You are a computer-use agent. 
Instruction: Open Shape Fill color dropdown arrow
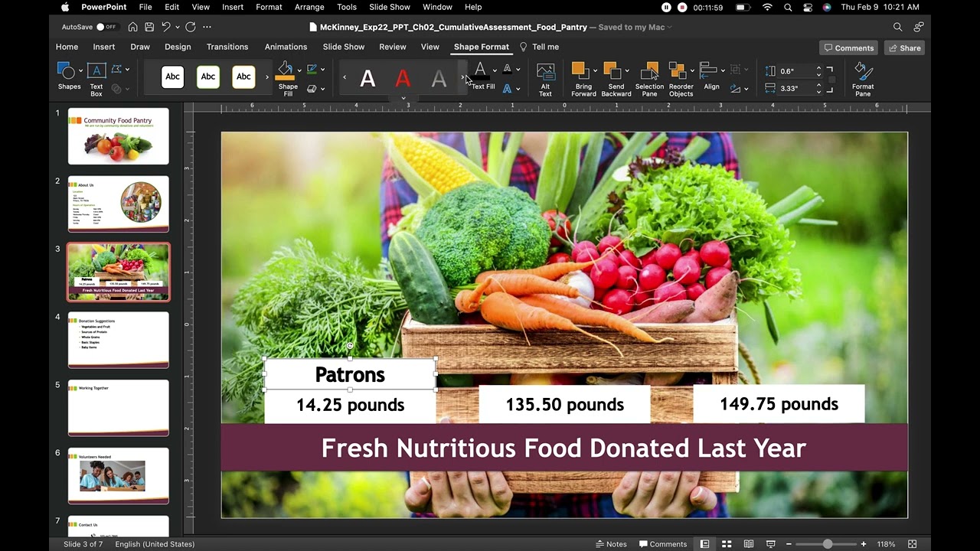point(299,70)
